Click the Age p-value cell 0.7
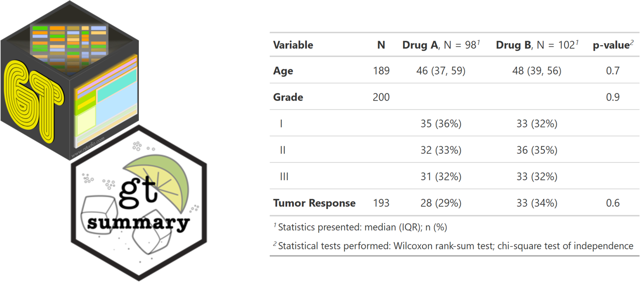 point(613,71)
